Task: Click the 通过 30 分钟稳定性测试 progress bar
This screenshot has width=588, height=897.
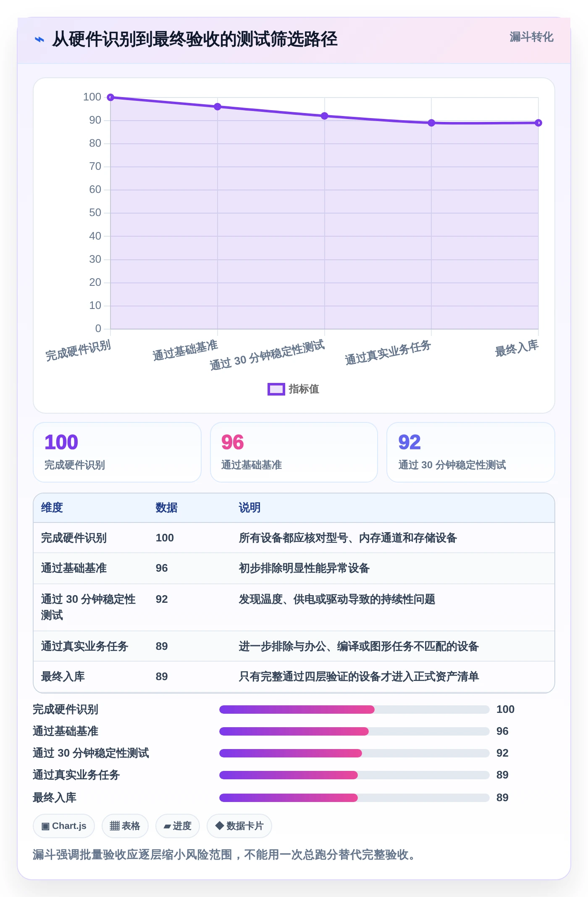Action: [x=354, y=753]
